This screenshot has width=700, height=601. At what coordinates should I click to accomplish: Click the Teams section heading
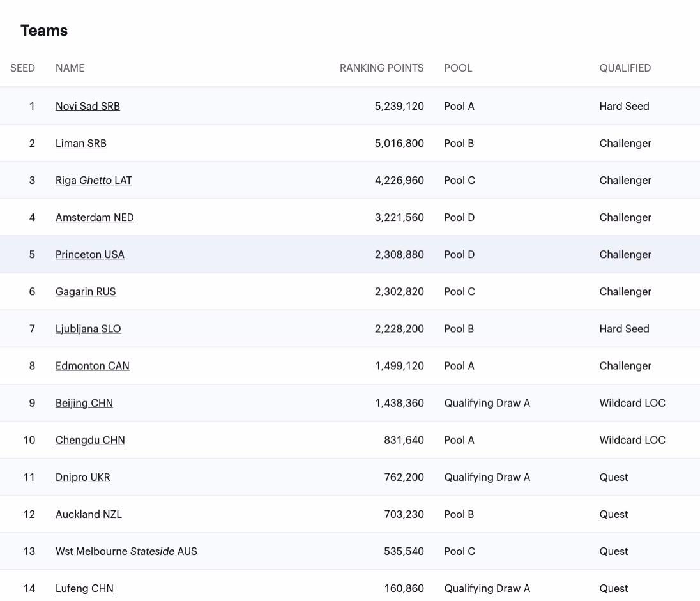coord(44,31)
